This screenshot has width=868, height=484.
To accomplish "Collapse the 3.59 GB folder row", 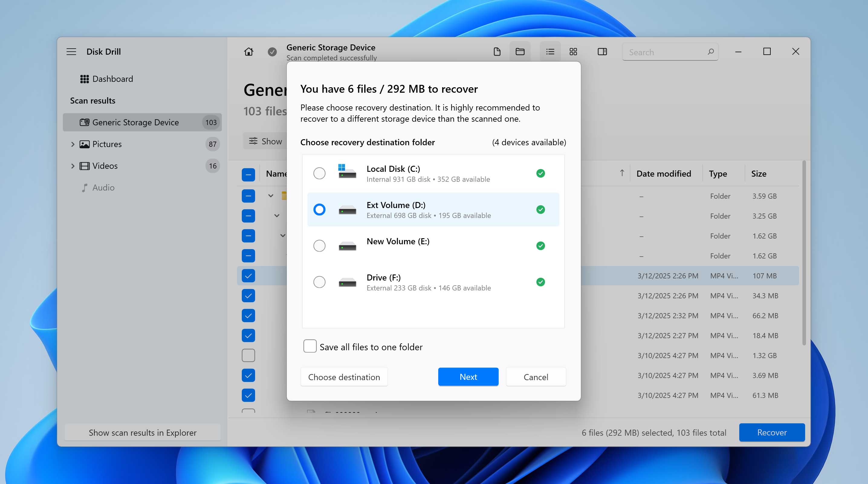I will (270, 196).
